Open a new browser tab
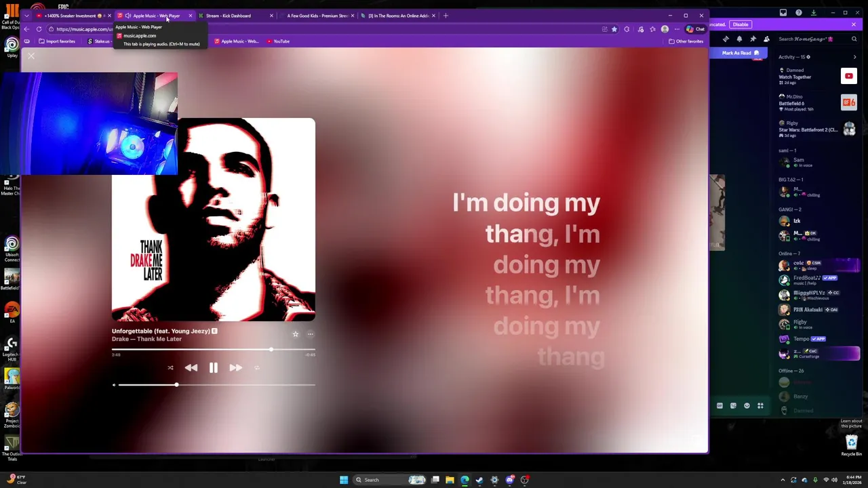 [446, 16]
